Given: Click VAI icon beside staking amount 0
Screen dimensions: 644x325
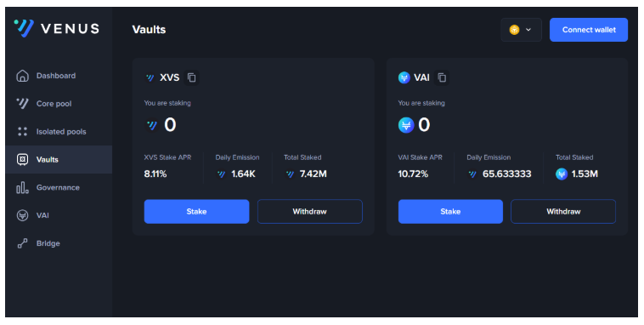Looking at the screenshot, I should pyautogui.click(x=406, y=125).
